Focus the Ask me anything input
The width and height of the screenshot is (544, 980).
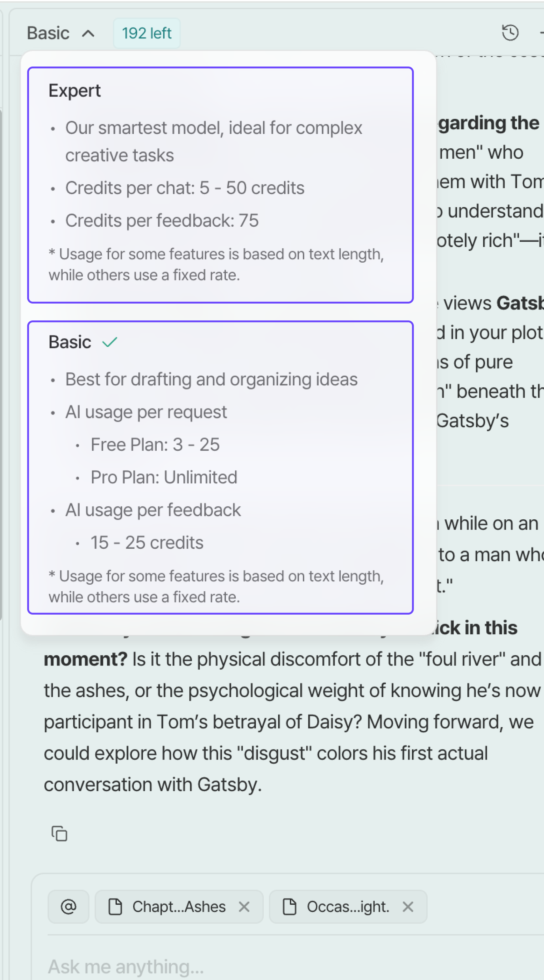pos(293,966)
